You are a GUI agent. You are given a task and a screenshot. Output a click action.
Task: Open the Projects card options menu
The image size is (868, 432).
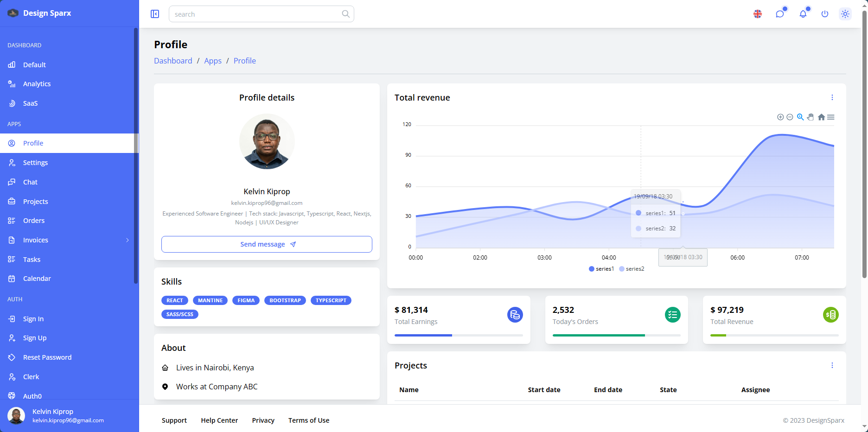click(x=832, y=365)
